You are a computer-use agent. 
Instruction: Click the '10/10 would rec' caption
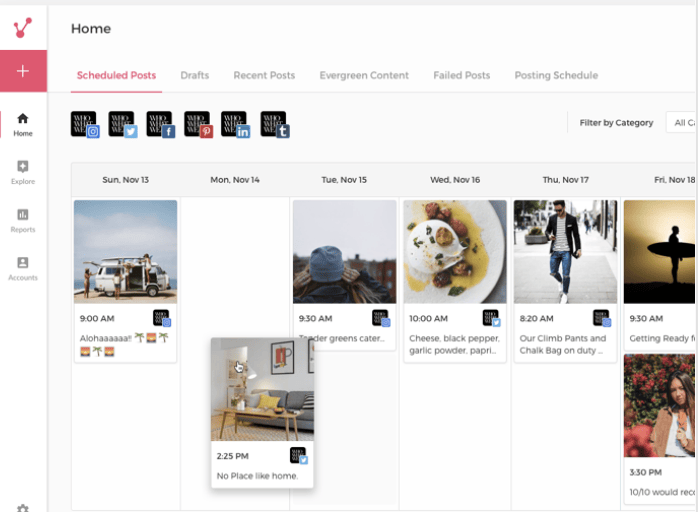[662, 492]
